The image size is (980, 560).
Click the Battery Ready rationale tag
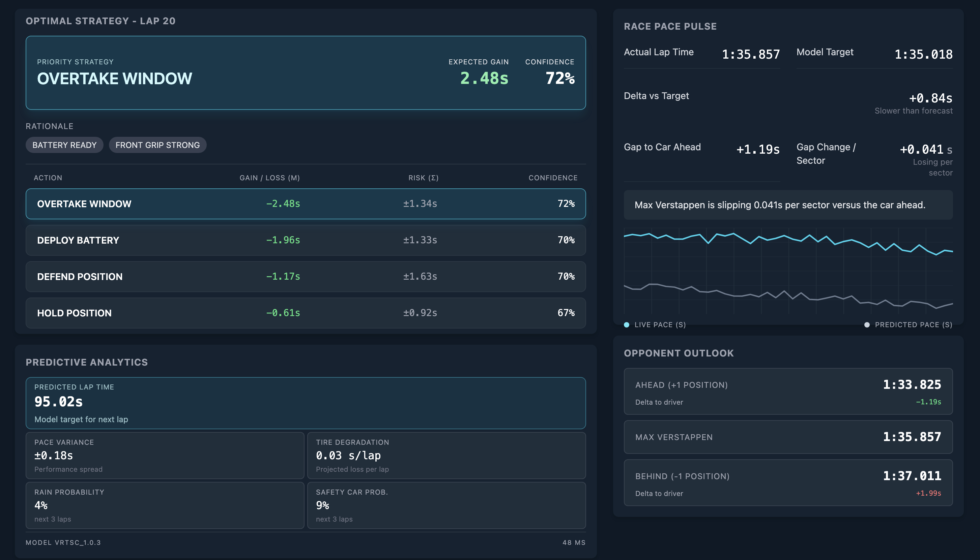[64, 145]
